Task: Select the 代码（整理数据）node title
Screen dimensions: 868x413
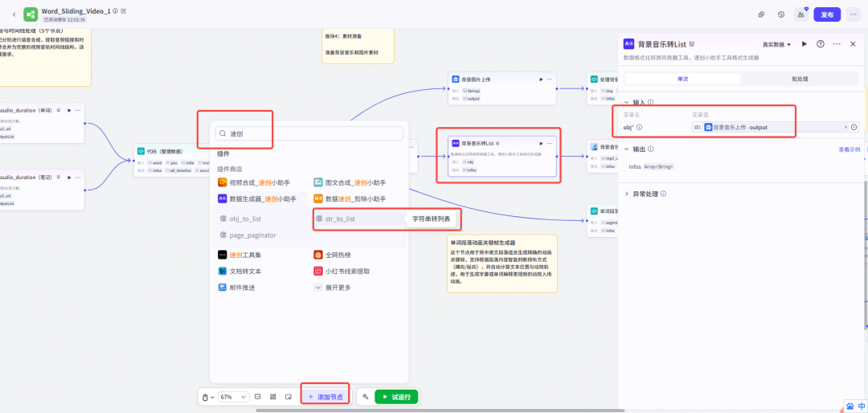Action: pyautogui.click(x=166, y=150)
